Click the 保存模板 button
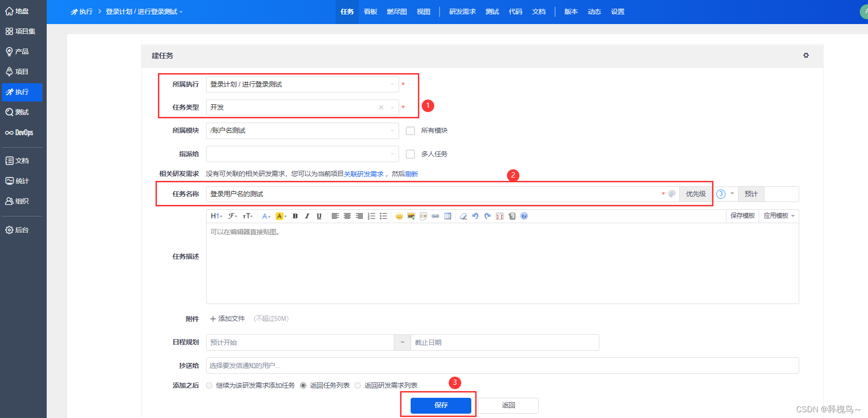The height and width of the screenshot is (418, 868). pos(742,216)
